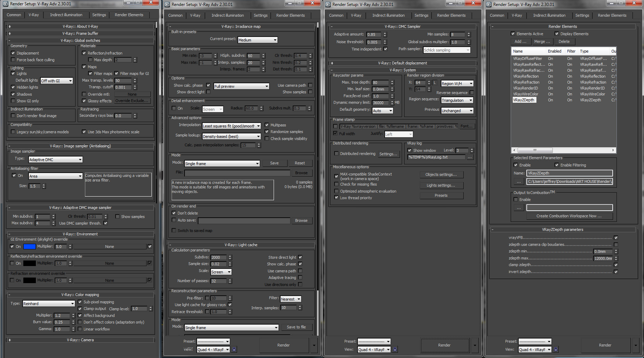The width and height of the screenshot is (644, 358).
Task: Open render options arrow beside Render in fourth window
Action: (x=636, y=345)
